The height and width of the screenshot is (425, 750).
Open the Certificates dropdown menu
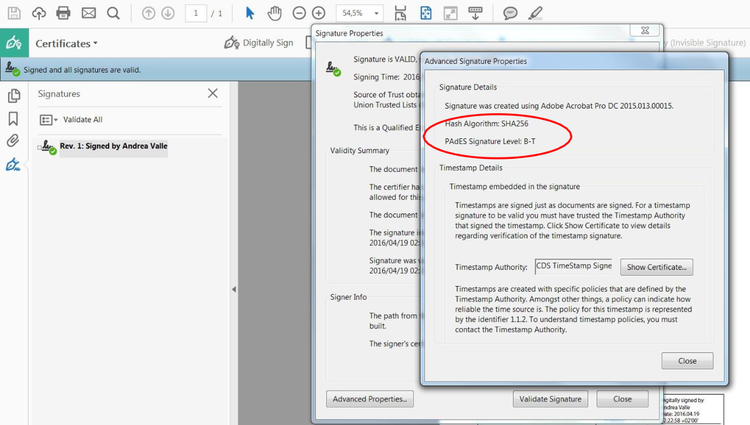66,44
